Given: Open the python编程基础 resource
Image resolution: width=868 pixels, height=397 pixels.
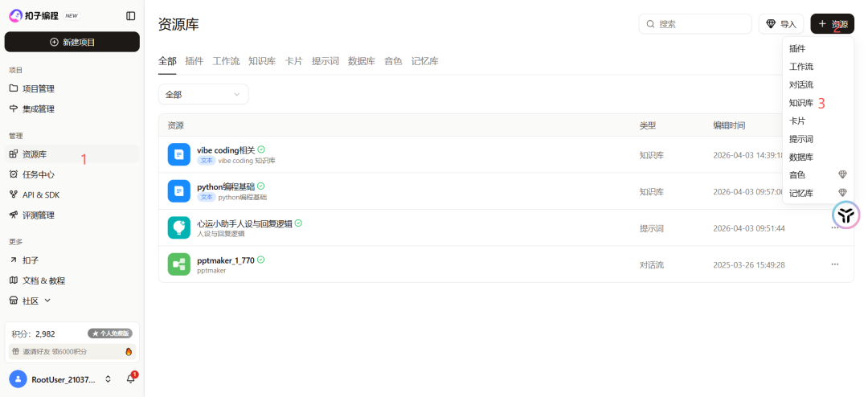Looking at the screenshot, I should 226,186.
